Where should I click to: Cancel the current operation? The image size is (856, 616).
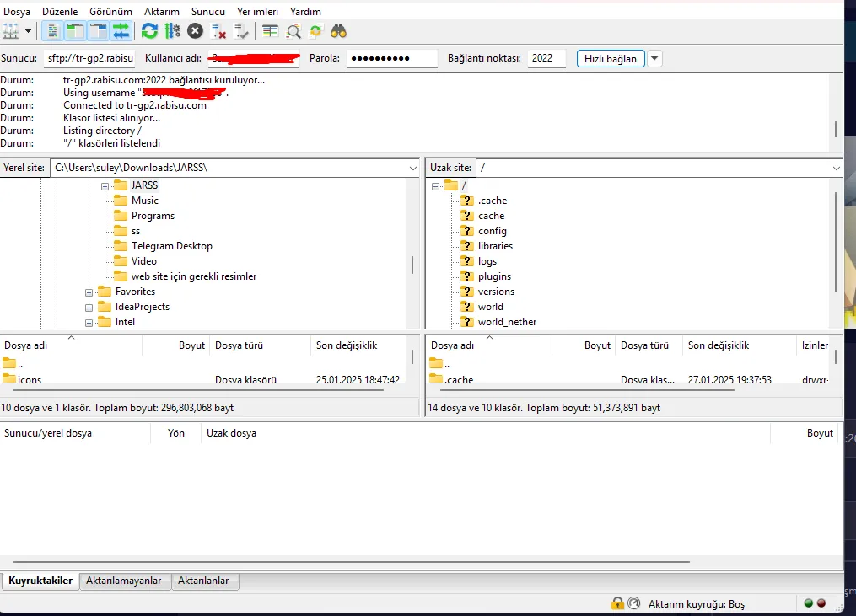193,31
